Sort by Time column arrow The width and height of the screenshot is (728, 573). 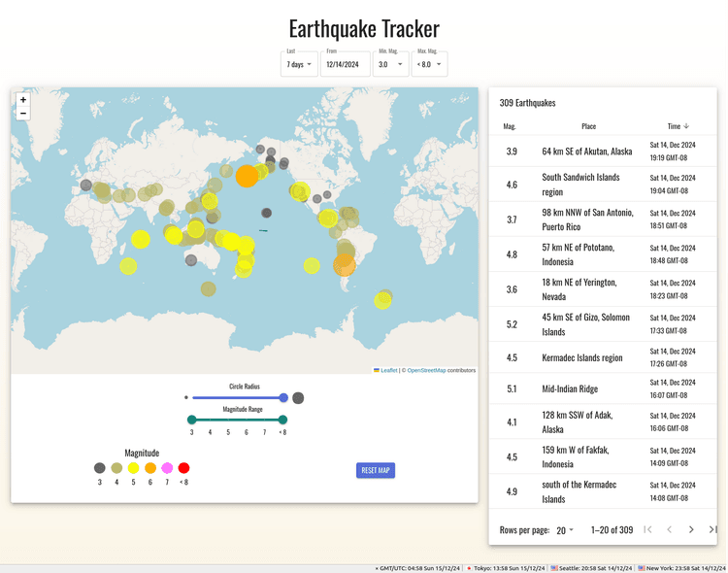tap(686, 126)
